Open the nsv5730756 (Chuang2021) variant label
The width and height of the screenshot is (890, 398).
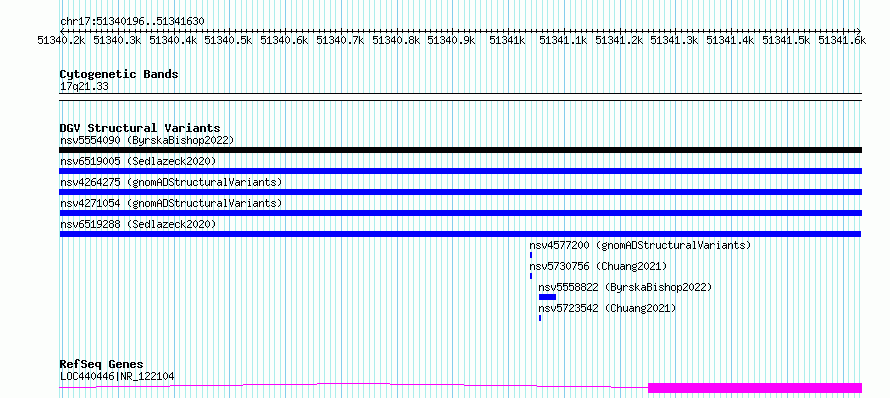[x=598, y=266]
